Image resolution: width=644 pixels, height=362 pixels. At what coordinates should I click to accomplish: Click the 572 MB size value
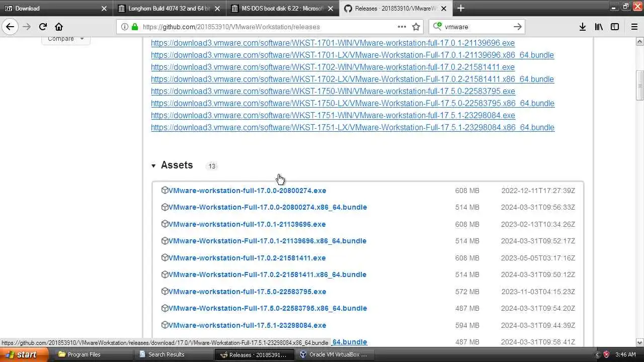pyautogui.click(x=467, y=292)
